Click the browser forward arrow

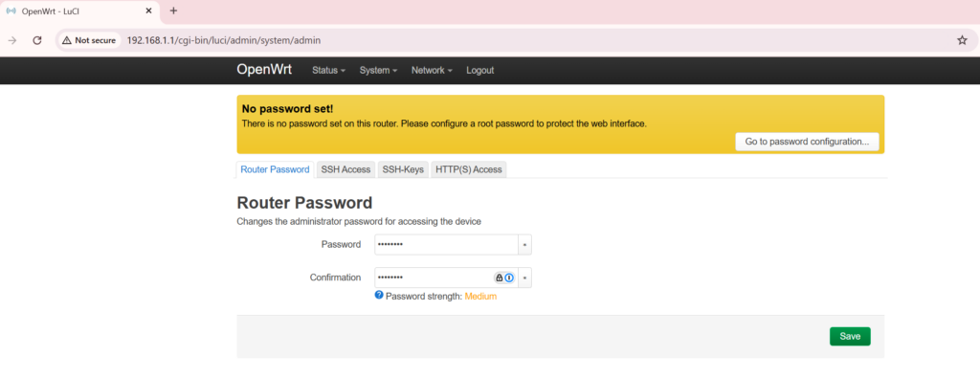coord(11,40)
